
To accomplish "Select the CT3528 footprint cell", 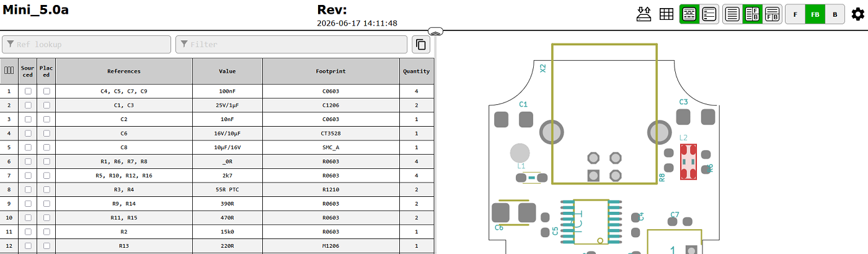I will 331,134.
